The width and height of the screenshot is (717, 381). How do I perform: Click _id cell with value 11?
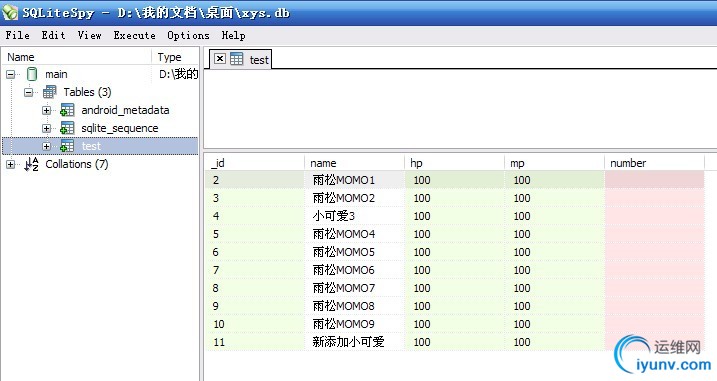tap(254, 342)
